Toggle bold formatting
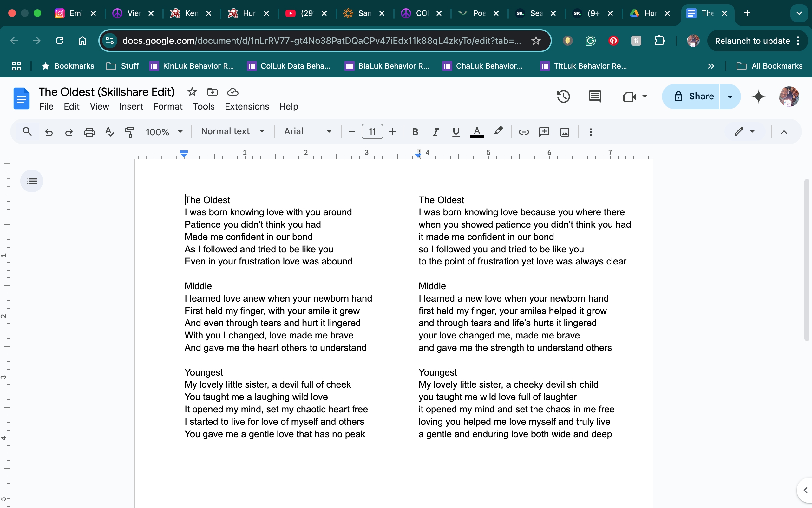 (415, 132)
